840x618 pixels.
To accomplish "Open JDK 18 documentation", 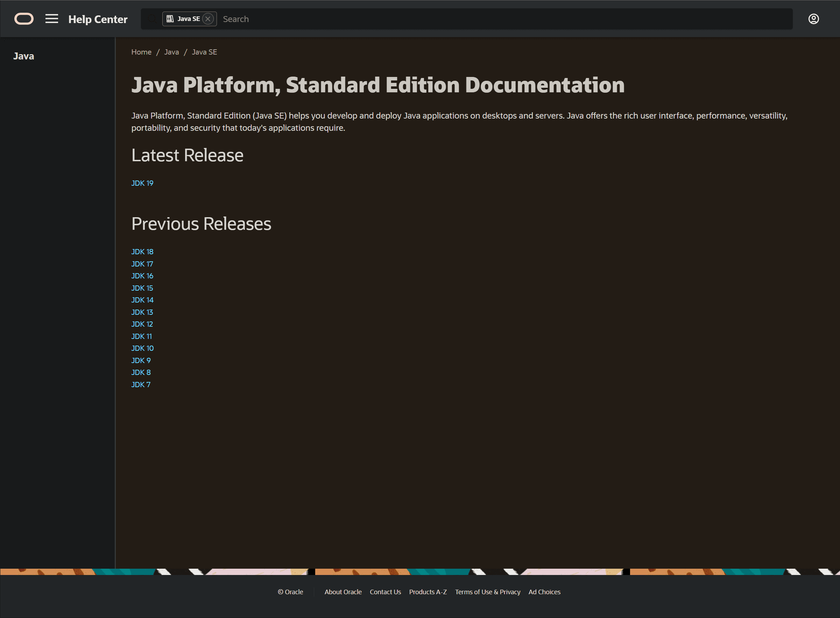I will pos(142,251).
